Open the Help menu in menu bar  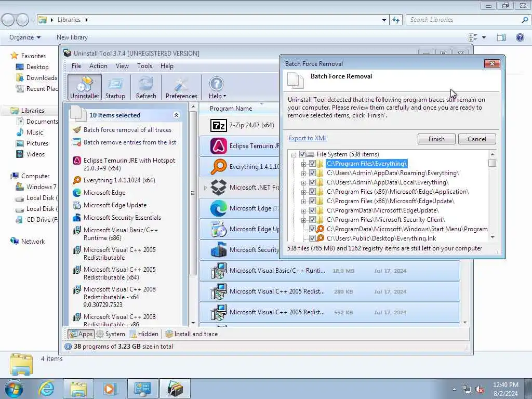pos(167,66)
